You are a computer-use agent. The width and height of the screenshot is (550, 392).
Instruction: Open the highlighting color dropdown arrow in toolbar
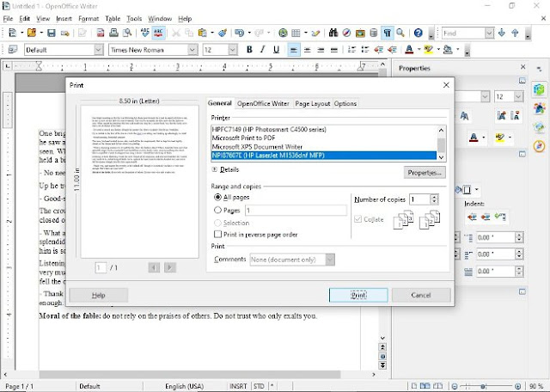pos(438,50)
